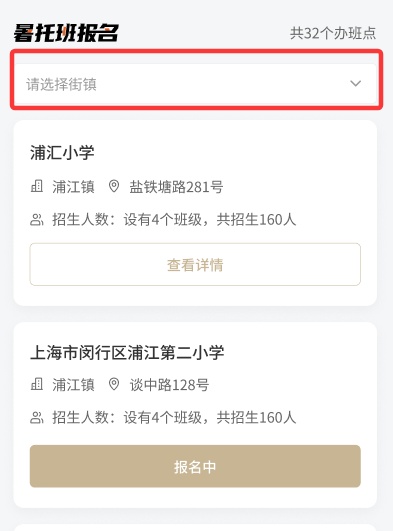The image size is (393, 531).
Task: Click the location pin beside 盐铁塘路281号
Action: [114, 186]
